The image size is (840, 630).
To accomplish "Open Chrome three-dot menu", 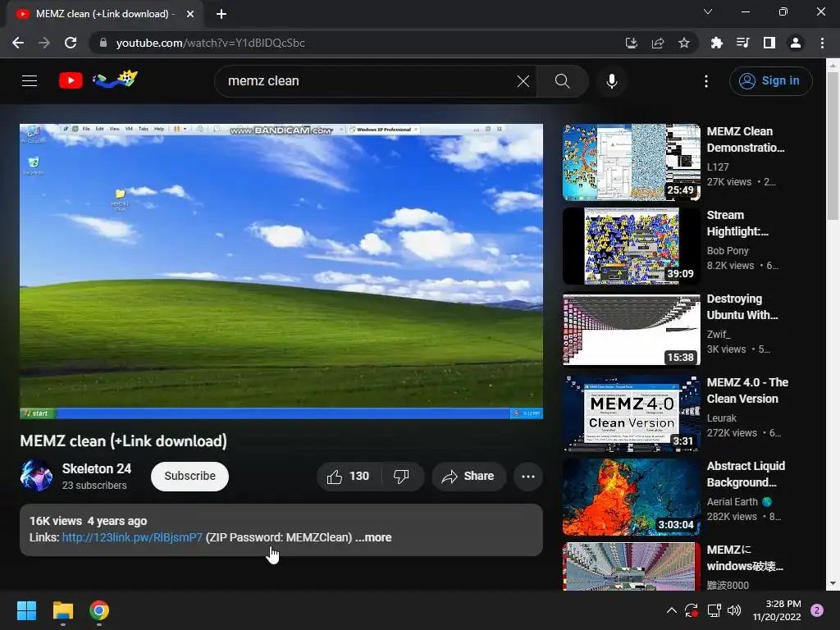I will pos(822,43).
